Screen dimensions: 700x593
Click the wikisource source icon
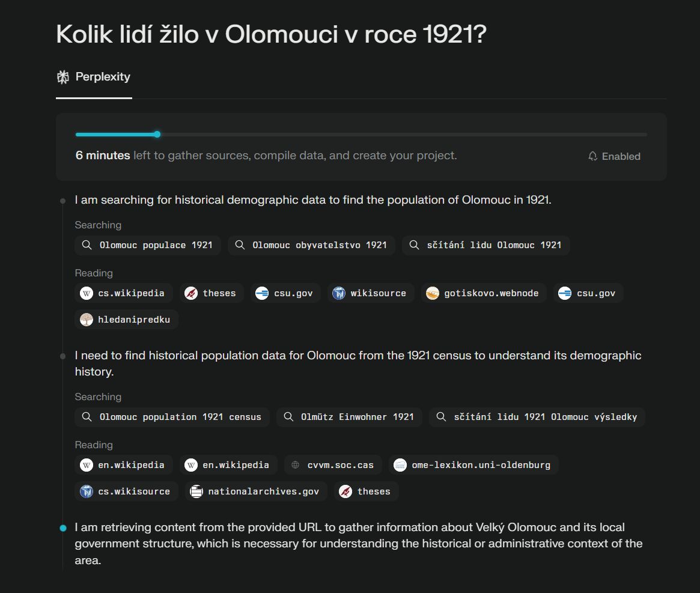(x=339, y=293)
